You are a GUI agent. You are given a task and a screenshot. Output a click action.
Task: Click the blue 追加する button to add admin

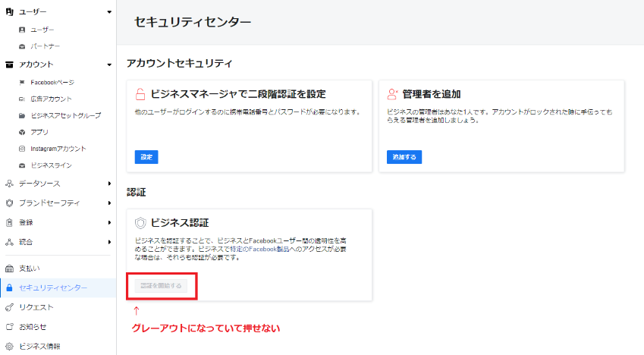click(x=404, y=157)
